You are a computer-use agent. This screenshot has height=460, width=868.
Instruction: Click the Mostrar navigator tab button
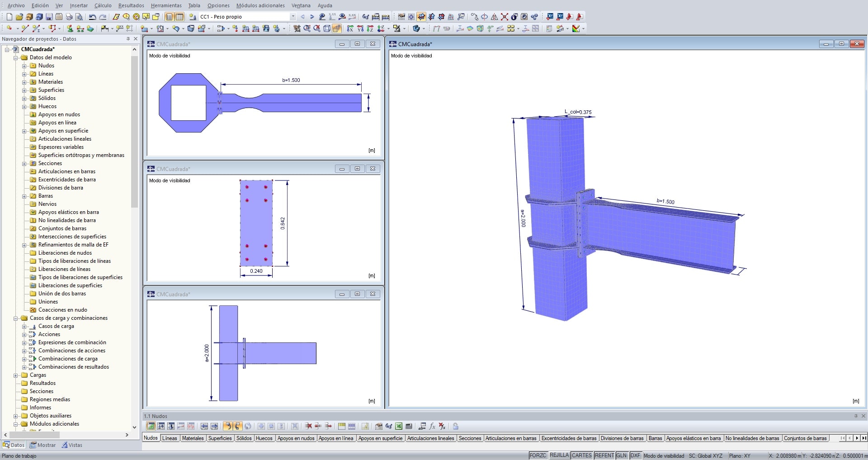(42, 445)
